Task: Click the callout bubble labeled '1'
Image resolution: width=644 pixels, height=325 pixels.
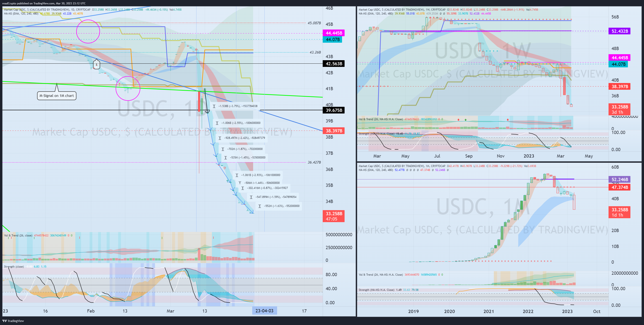Action: (97, 65)
